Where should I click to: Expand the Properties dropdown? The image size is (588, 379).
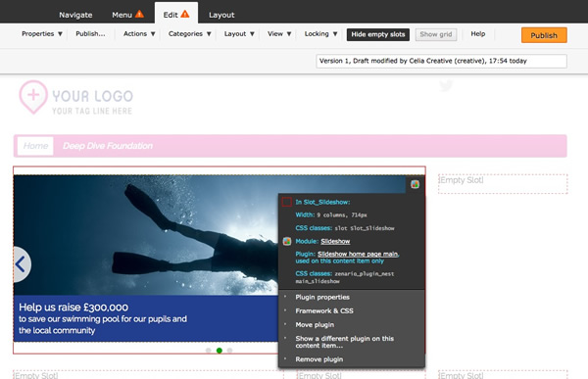click(41, 33)
